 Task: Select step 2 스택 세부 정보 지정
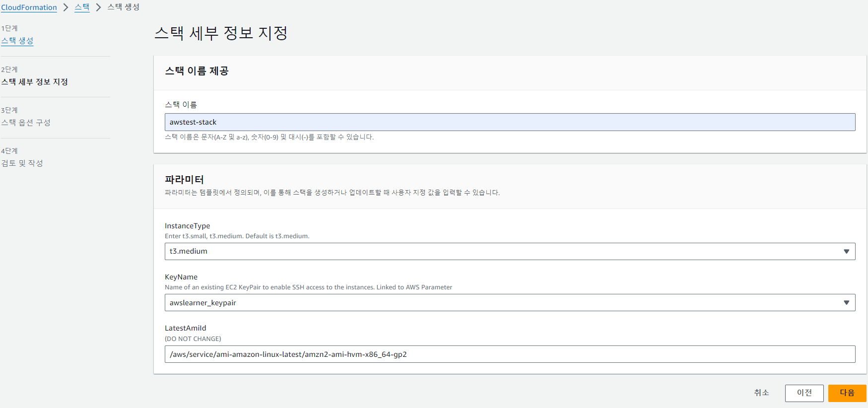coord(35,82)
